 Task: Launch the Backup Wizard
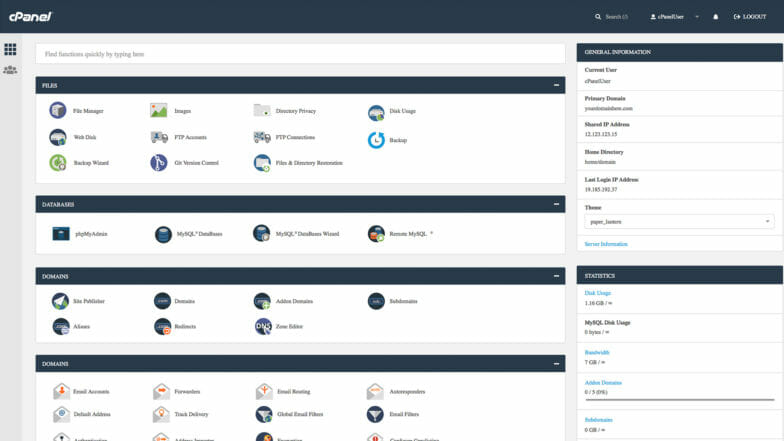(58, 162)
